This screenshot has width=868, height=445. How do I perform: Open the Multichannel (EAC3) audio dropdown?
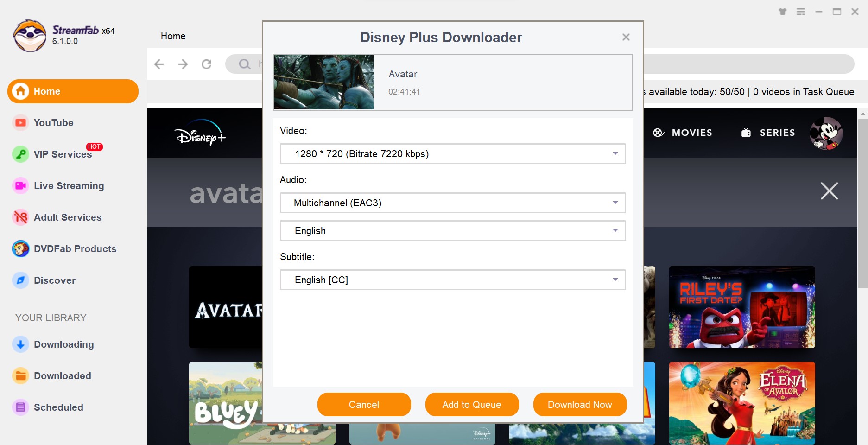pos(453,203)
